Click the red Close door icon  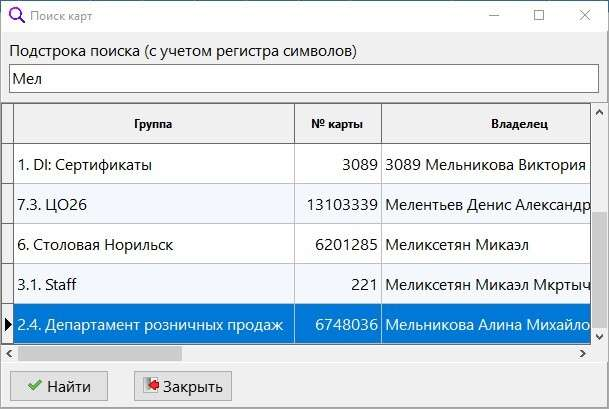151,386
